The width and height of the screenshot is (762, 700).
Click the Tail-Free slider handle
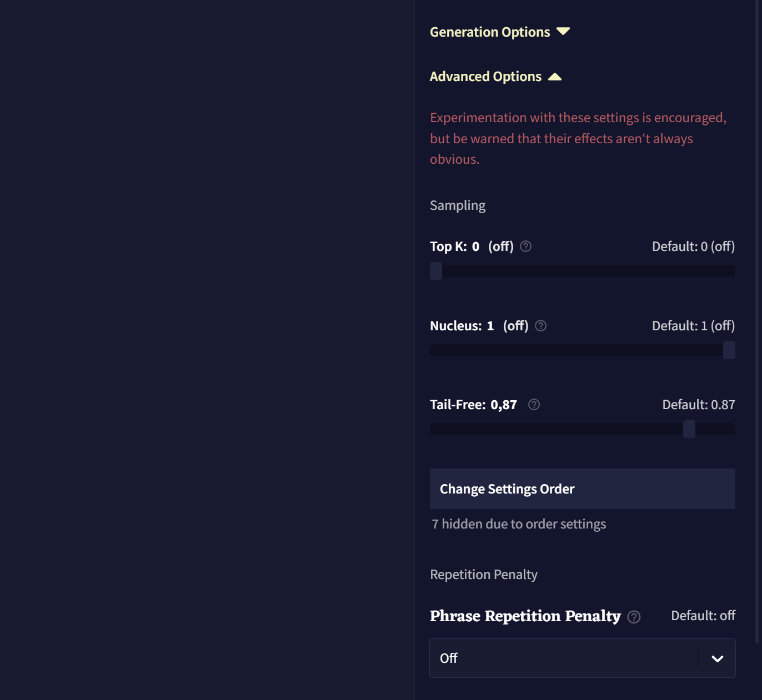point(689,429)
